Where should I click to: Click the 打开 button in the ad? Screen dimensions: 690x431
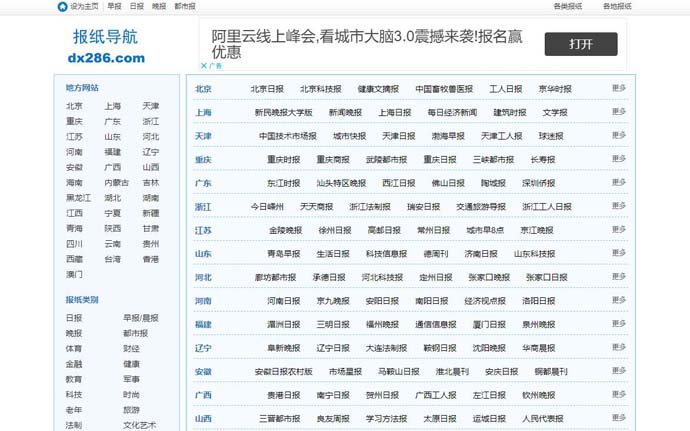(x=581, y=44)
